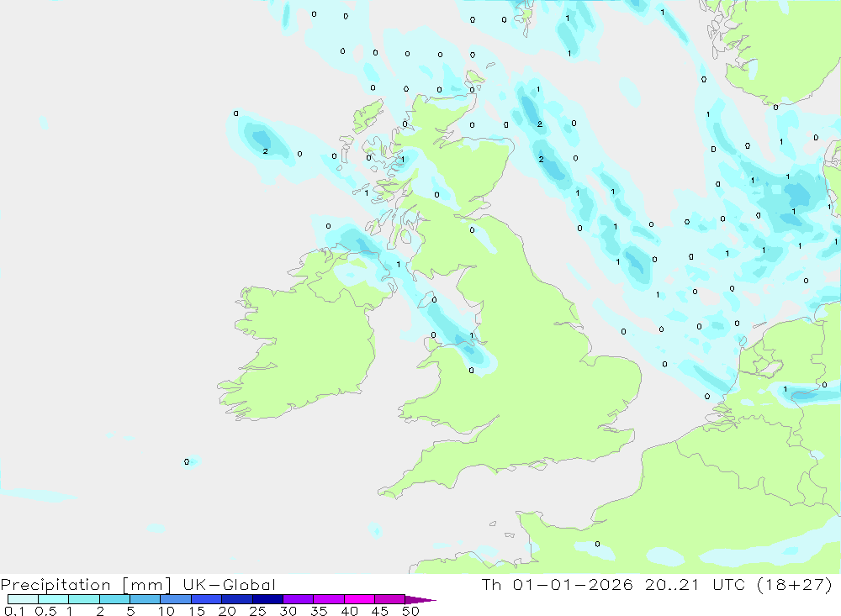Select the 2–5 mm legend color swatch
841x616 pixels.
(x=114, y=599)
